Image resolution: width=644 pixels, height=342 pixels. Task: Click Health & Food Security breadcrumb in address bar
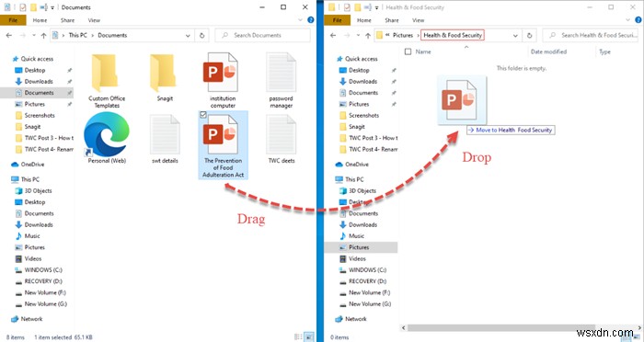[453, 35]
